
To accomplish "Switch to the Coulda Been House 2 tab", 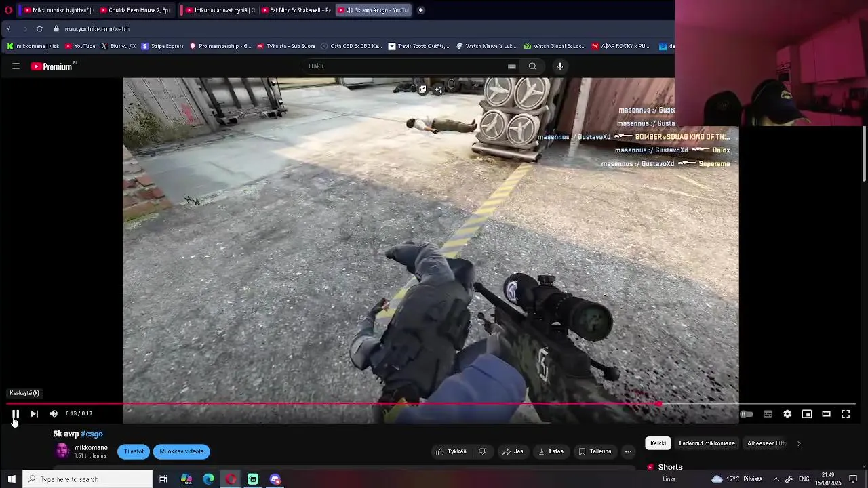I will (x=134, y=10).
